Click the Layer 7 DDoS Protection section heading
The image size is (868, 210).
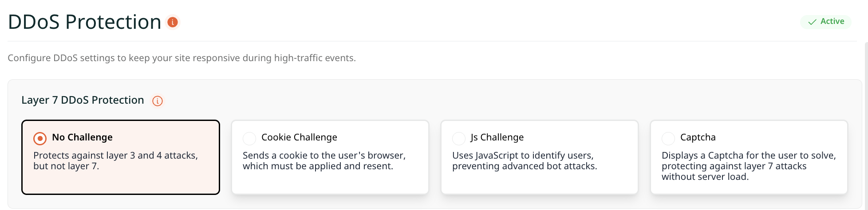pyautogui.click(x=83, y=100)
